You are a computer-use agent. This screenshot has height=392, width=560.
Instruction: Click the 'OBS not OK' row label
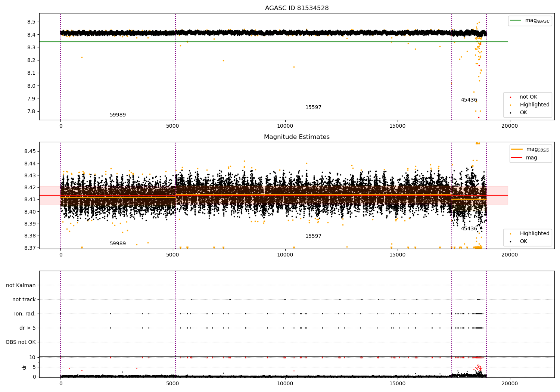21,342
